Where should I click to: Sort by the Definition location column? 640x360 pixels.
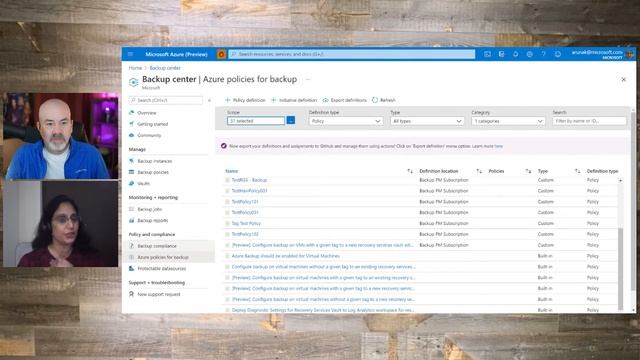(439, 171)
